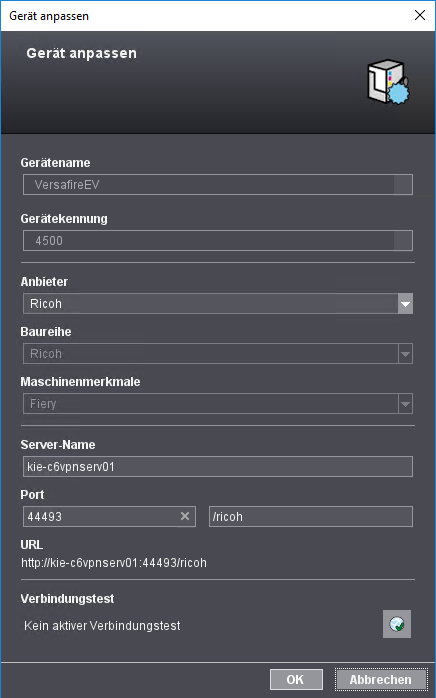Screen dimensions: 436x698
Task: Open the Anbieter dropdown arrow
Action: tap(405, 304)
